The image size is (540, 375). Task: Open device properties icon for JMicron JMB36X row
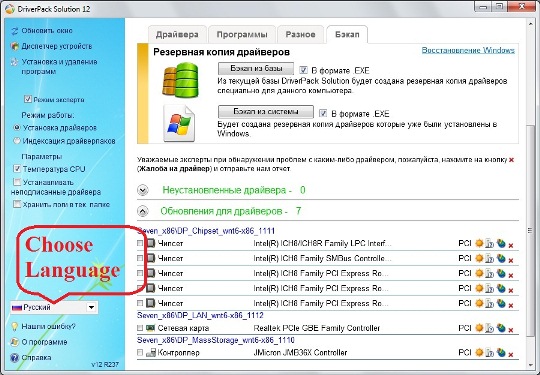click(489, 353)
